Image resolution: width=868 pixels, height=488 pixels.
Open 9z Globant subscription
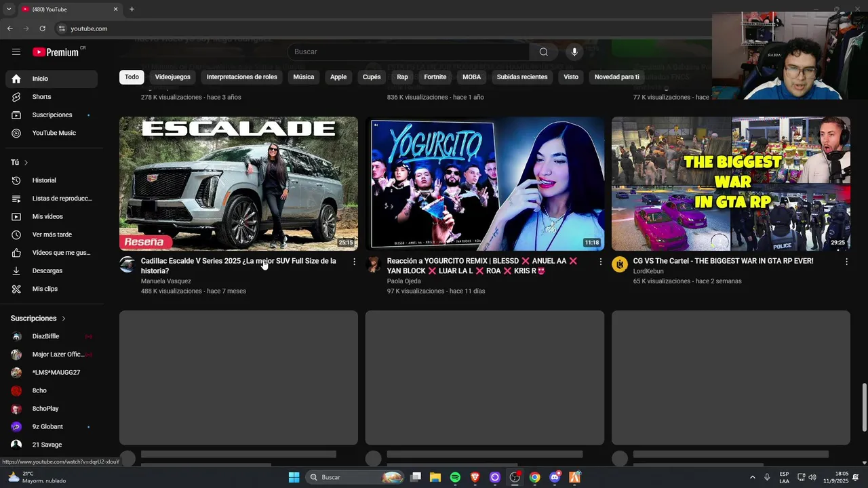[x=52, y=426]
